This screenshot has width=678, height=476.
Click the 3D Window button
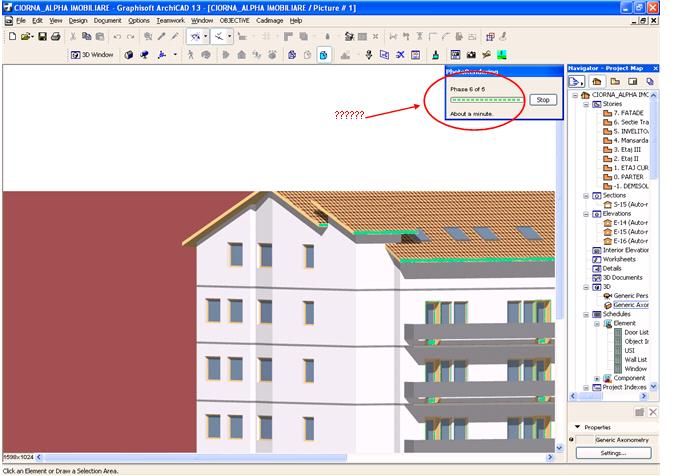click(92, 55)
